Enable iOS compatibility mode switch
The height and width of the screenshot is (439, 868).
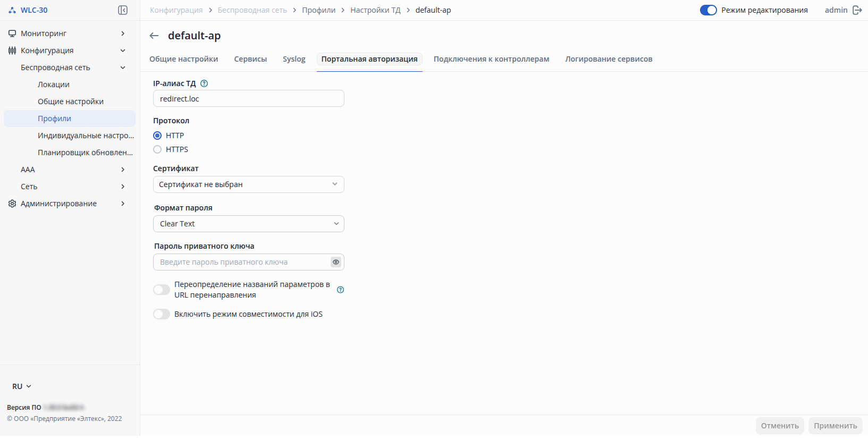click(x=162, y=314)
